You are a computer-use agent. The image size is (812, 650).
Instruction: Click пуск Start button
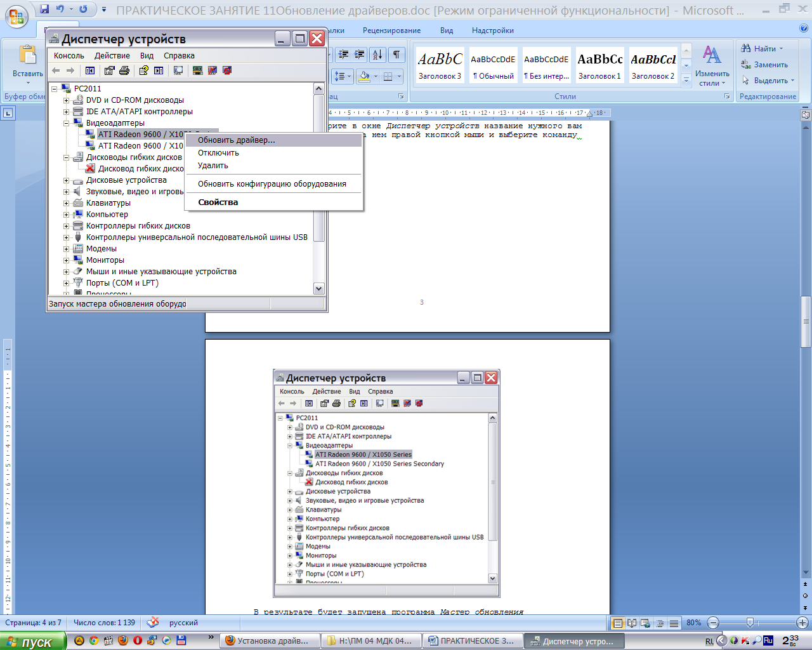point(33,642)
